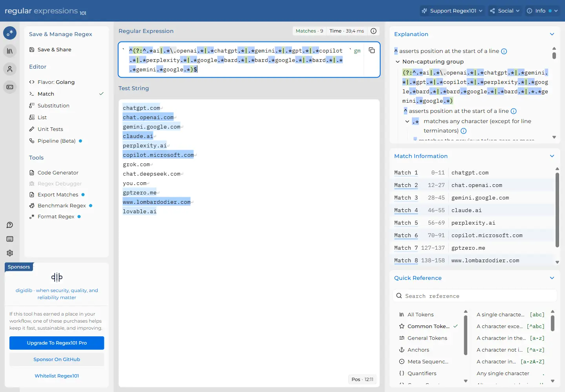Collapse the Explanation panel
The height and width of the screenshot is (392, 565).
click(x=552, y=34)
